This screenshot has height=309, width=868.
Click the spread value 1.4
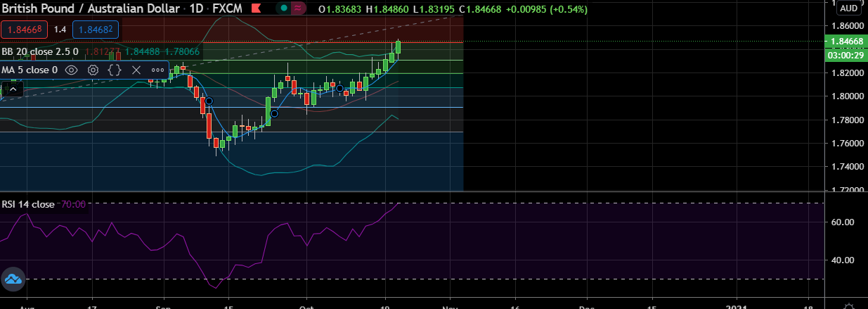60,30
